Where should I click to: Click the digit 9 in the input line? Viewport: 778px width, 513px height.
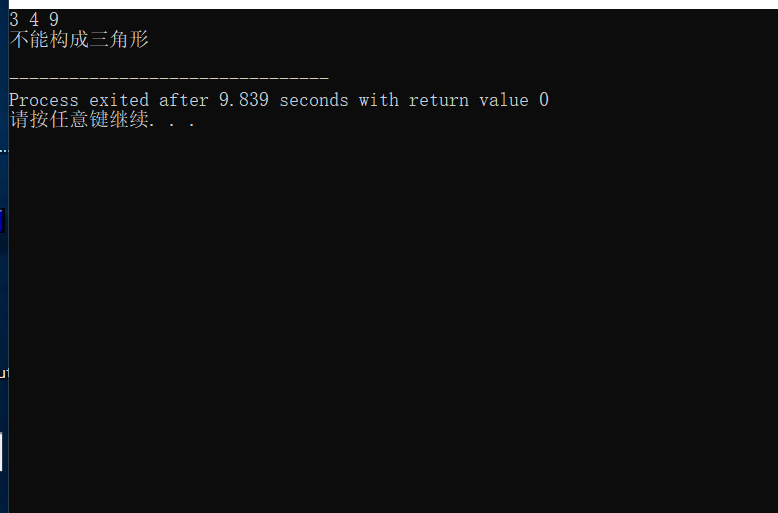point(54,19)
